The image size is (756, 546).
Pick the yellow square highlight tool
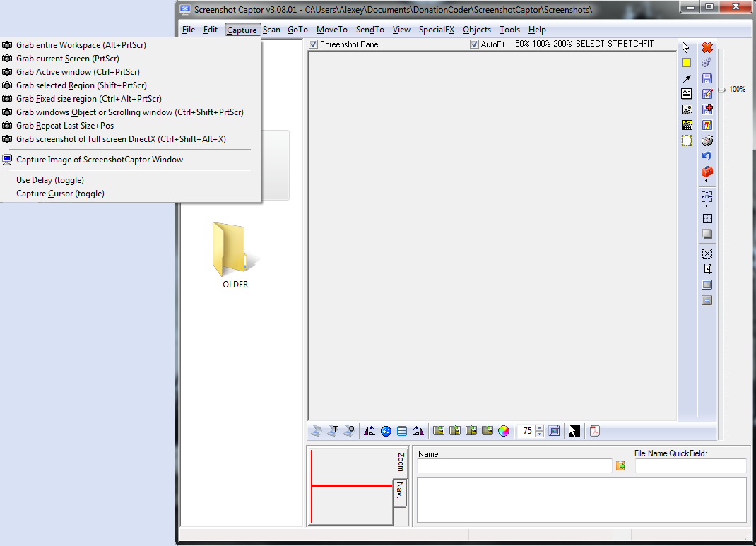pos(687,63)
